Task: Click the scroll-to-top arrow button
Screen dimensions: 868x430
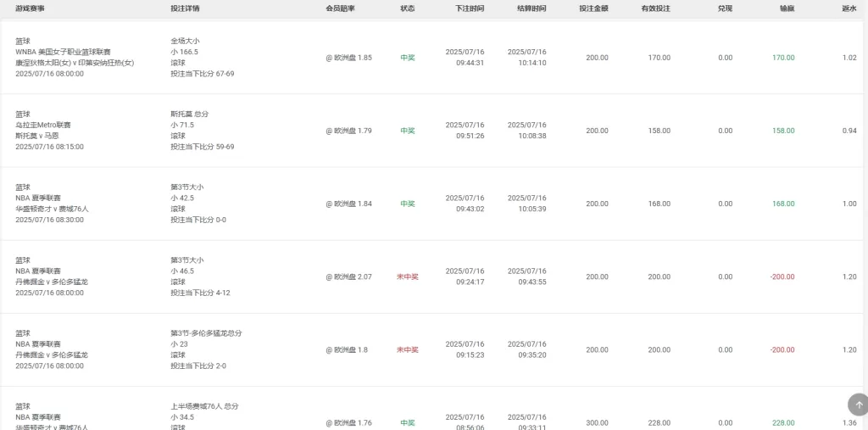Action: tap(859, 405)
